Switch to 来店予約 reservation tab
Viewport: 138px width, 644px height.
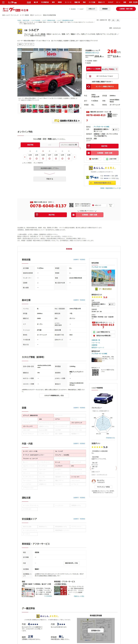(30, 145)
